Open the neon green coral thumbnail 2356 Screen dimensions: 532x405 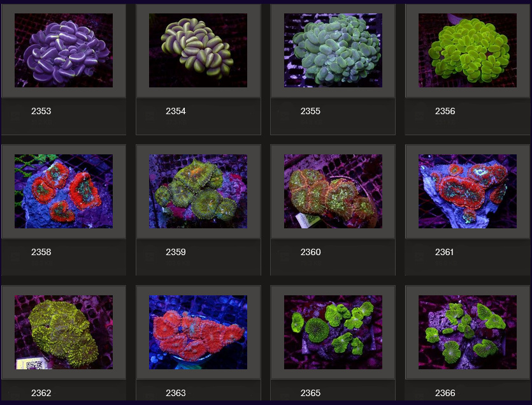(468, 50)
